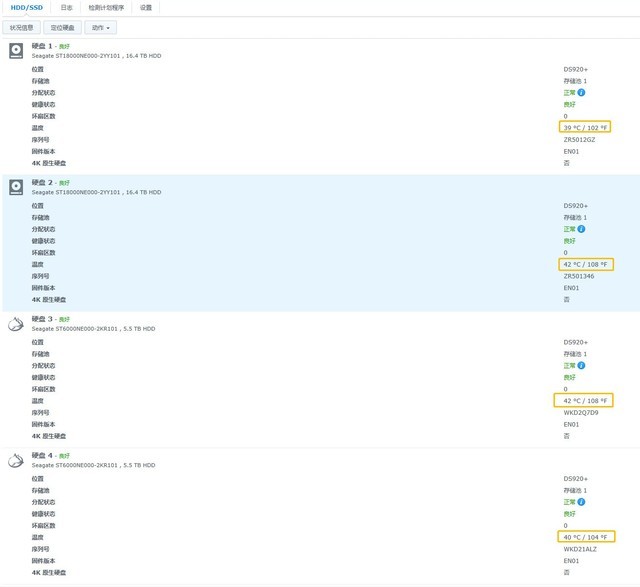Open the 日志 tab

pyautogui.click(x=66, y=7)
